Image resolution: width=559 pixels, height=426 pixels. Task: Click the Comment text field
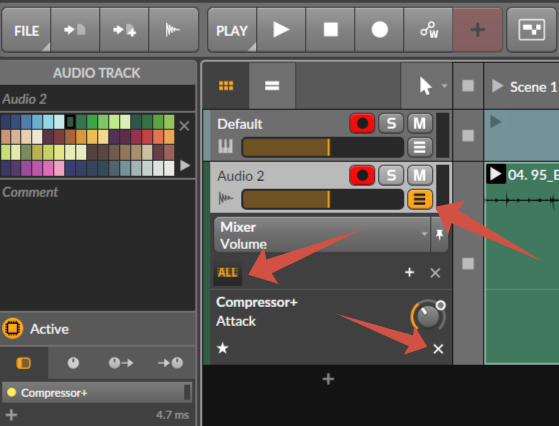pyautogui.click(x=97, y=245)
